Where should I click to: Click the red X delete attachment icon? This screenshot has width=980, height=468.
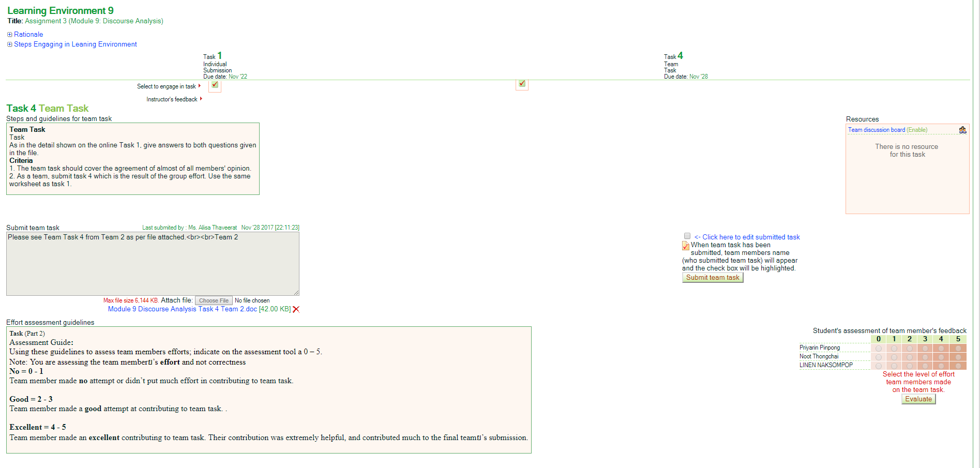point(296,309)
